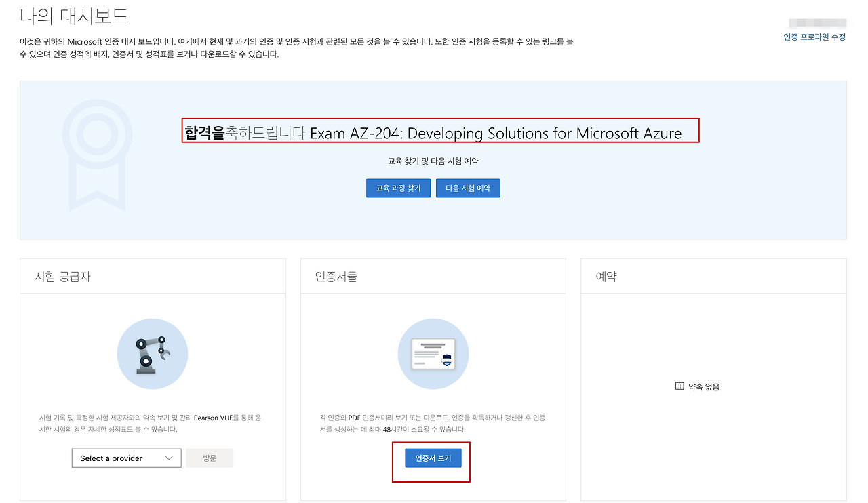Click the certificate illustration icon
868x503 pixels.
[433, 354]
